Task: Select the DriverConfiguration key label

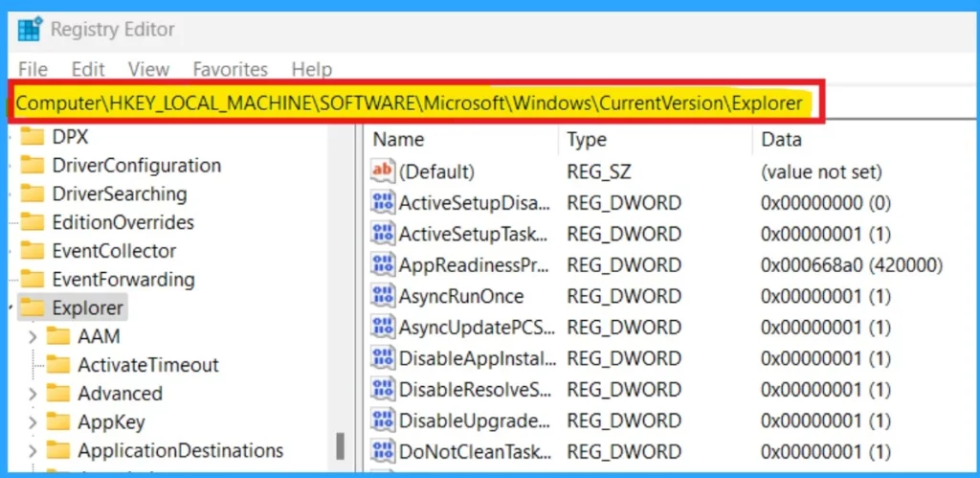Action: [137, 165]
